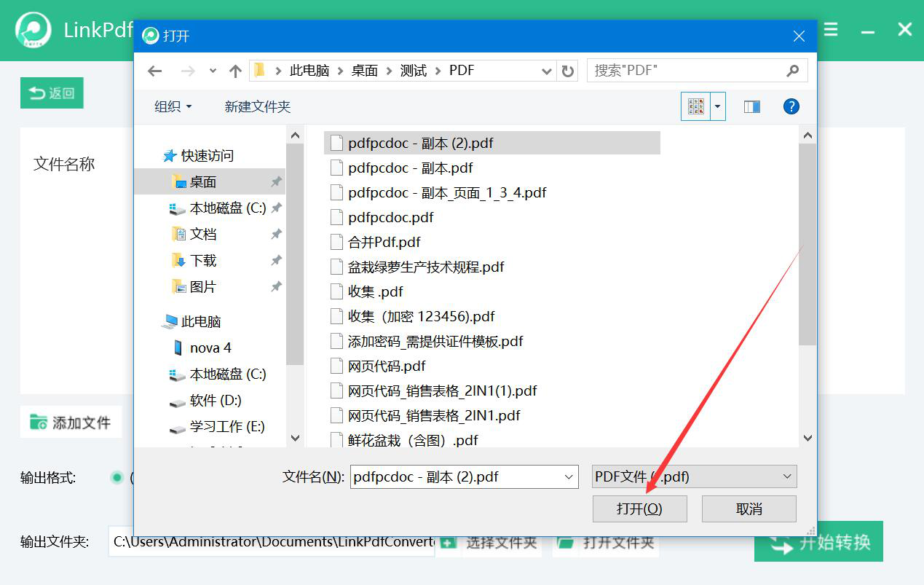Click the 返回 button in LinkPdf
Viewport: 924px width, 585px height.
(52, 93)
